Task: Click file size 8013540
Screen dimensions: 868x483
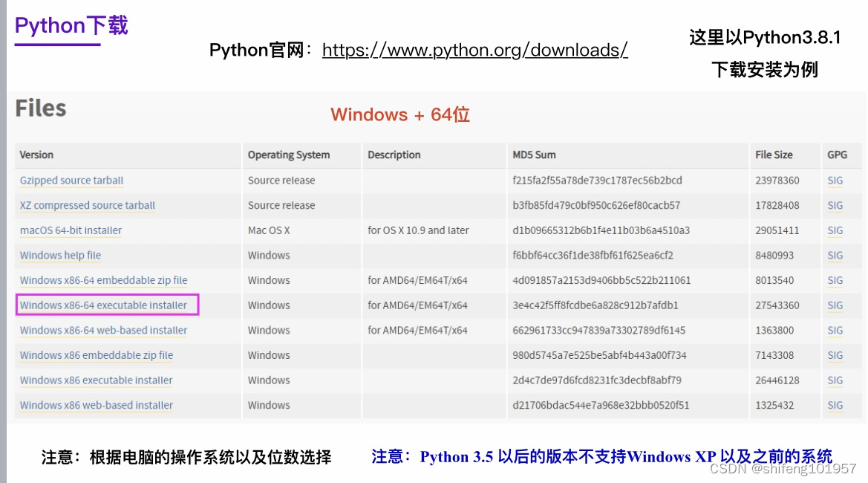Action: [774, 280]
